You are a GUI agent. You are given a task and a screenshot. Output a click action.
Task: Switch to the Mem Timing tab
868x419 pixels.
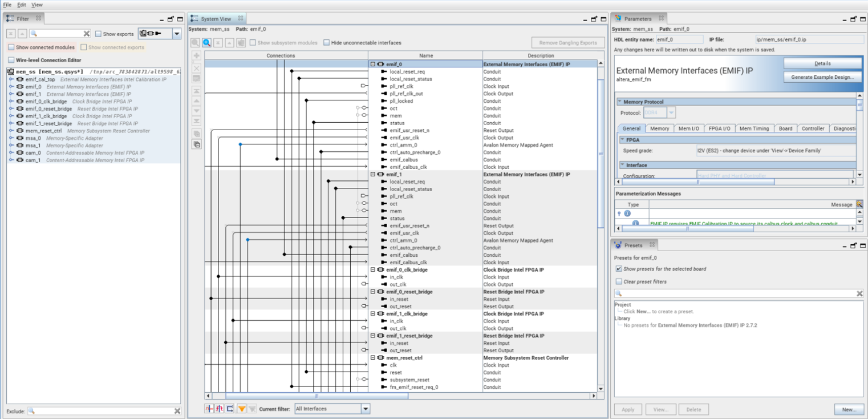[754, 128]
